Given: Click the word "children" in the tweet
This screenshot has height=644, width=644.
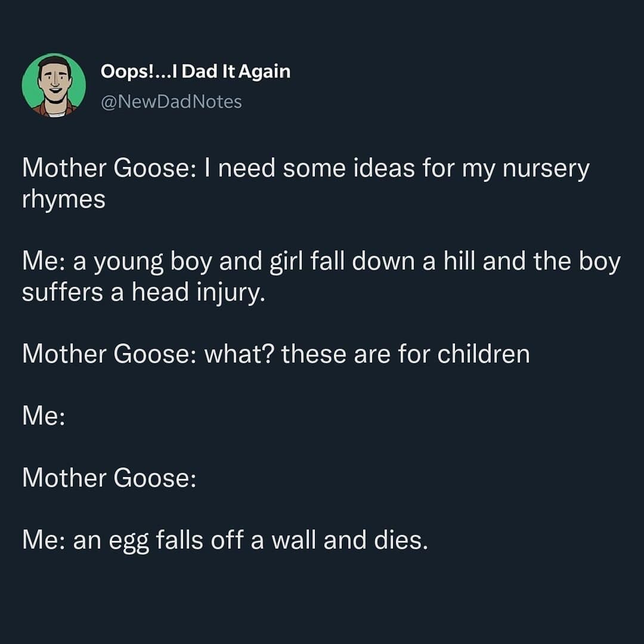Looking at the screenshot, I should (484, 354).
